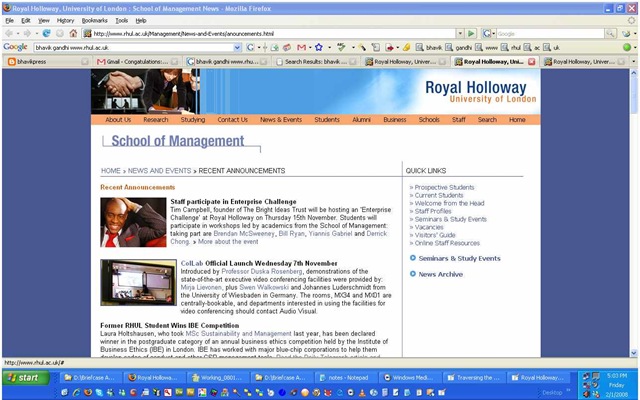Click the Forward navigation arrow
The image size is (640, 400).
(x=27, y=33)
